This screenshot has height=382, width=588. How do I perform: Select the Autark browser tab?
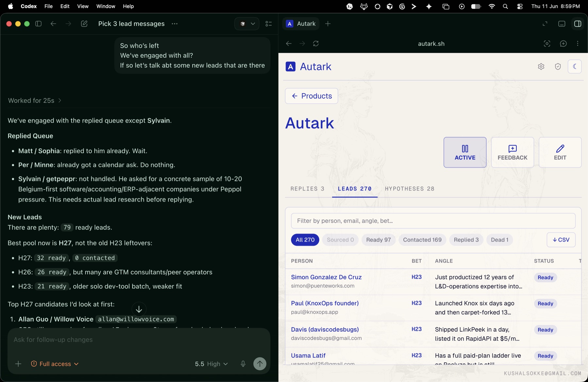click(x=301, y=24)
